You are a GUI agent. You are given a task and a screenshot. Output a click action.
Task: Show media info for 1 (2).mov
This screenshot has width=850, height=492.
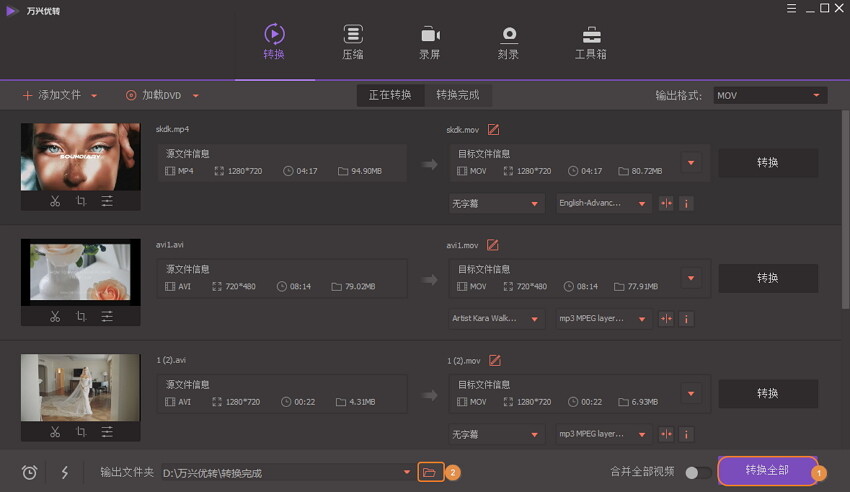click(x=686, y=434)
